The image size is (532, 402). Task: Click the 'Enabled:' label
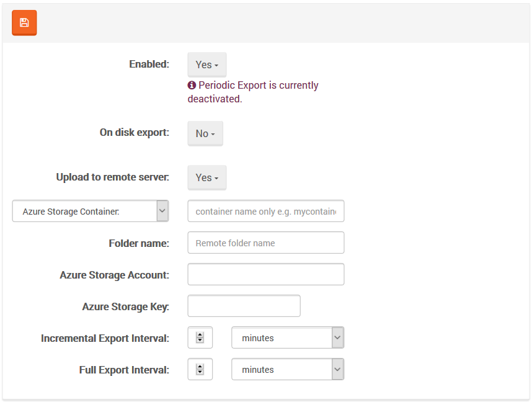(149, 64)
